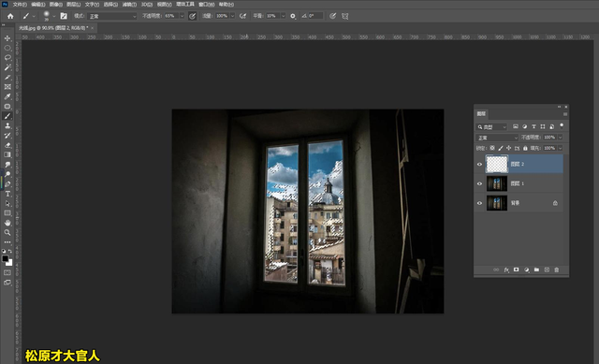The height and width of the screenshot is (364, 599).
Task: Open the 3D menu
Action: pos(147,5)
